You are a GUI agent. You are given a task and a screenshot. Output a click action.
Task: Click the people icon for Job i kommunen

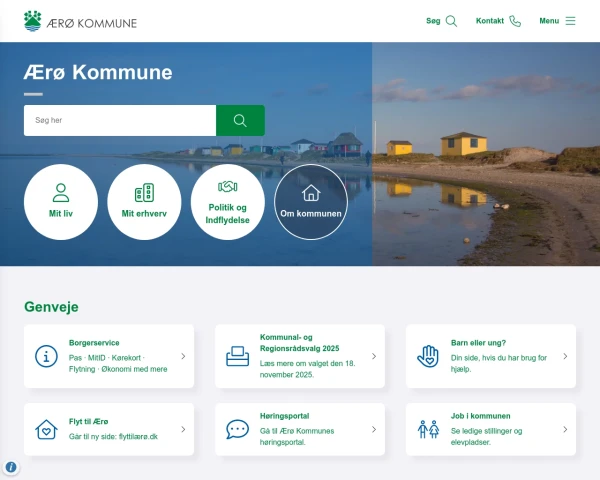(x=428, y=430)
